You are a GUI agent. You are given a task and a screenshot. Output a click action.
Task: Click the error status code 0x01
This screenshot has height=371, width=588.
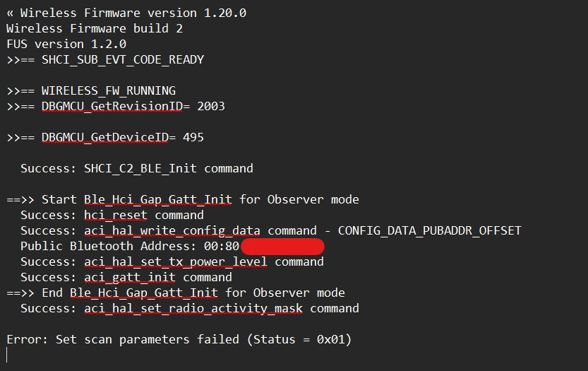330,339
